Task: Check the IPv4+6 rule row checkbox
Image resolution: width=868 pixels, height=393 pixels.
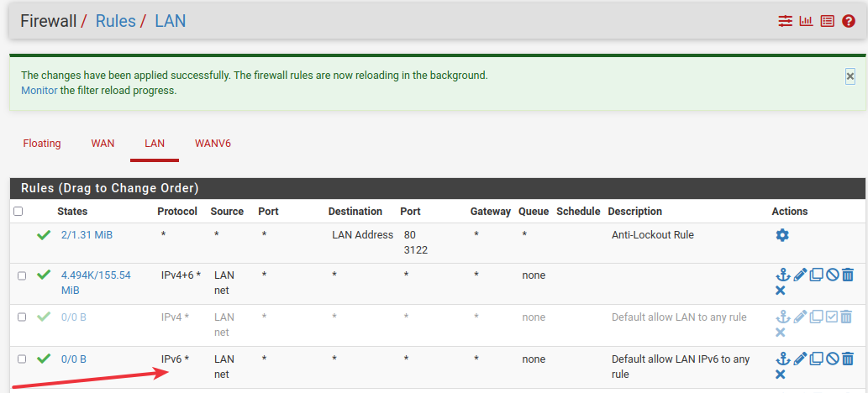Action: pyautogui.click(x=22, y=275)
